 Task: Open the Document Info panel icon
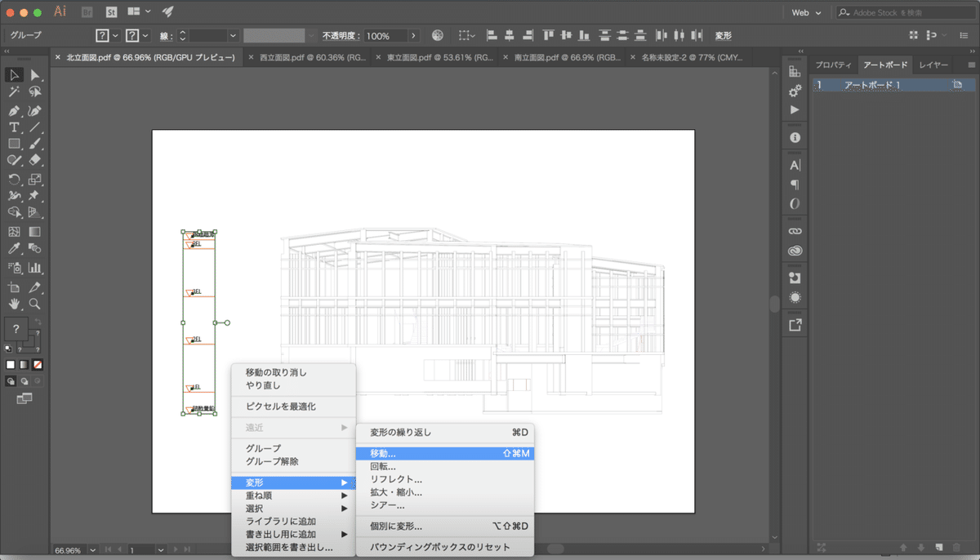click(795, 138)
